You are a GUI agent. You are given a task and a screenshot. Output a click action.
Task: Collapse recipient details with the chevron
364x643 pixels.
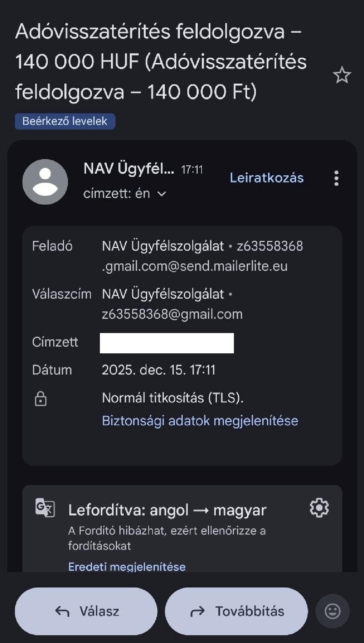[162, 194]
